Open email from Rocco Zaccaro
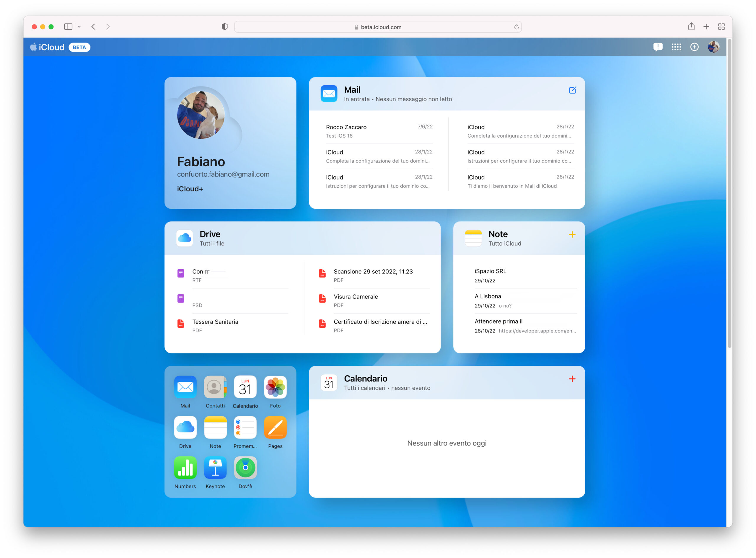Screen dimensions: 756x558 (x=379, y=131)
